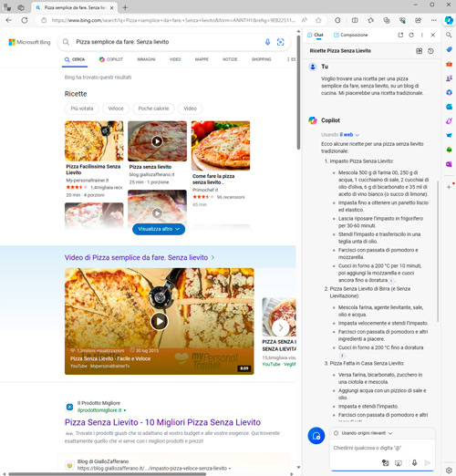Image resolution: width=456 pixels, height=476 pixels.
Task: Play the giallozafferano recipe video thumbnail
Action: [x=157, y=141]
